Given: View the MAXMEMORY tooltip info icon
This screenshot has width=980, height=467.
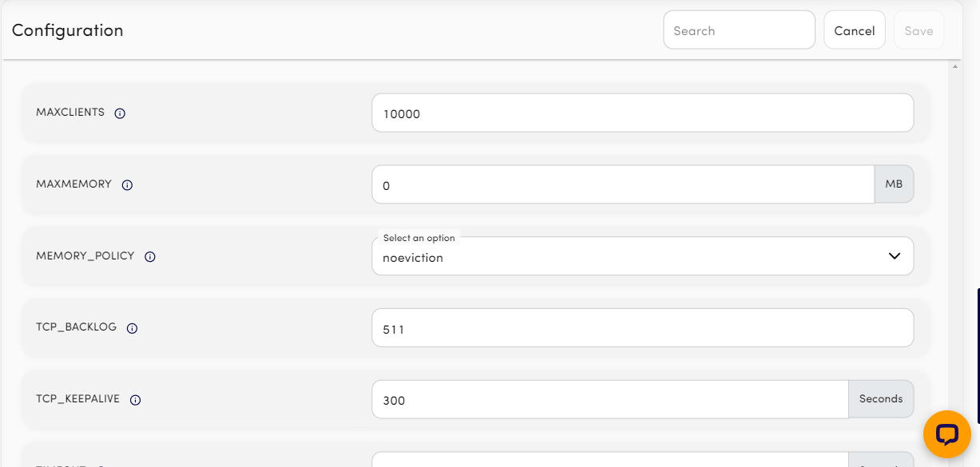Looking at the screenshot, I should (x=126, y=185).
